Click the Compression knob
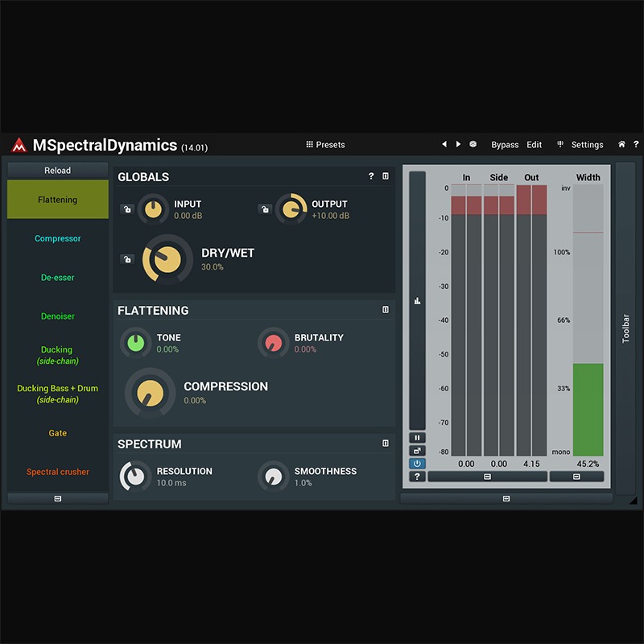Image resolution: width=644 pixels, height=644 pixels. coord(150,393)
